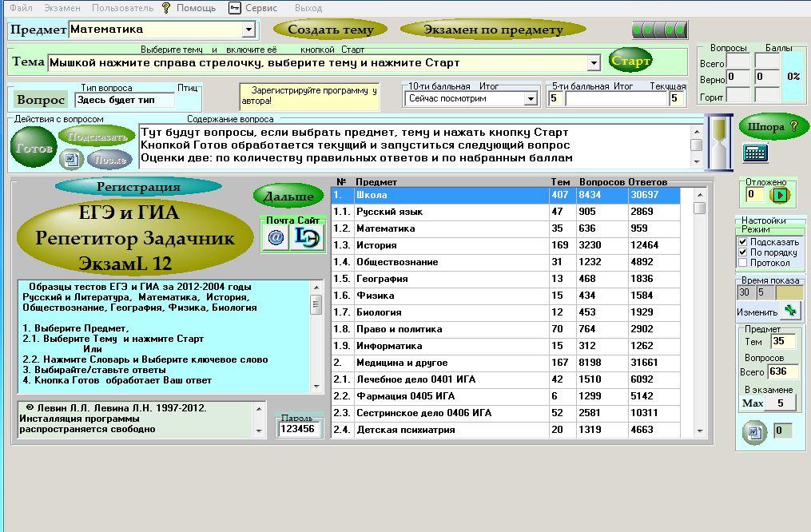This screenshot has width=811, height=532.
Task: Click the Тем value 35 field
Action: (782, 341)
